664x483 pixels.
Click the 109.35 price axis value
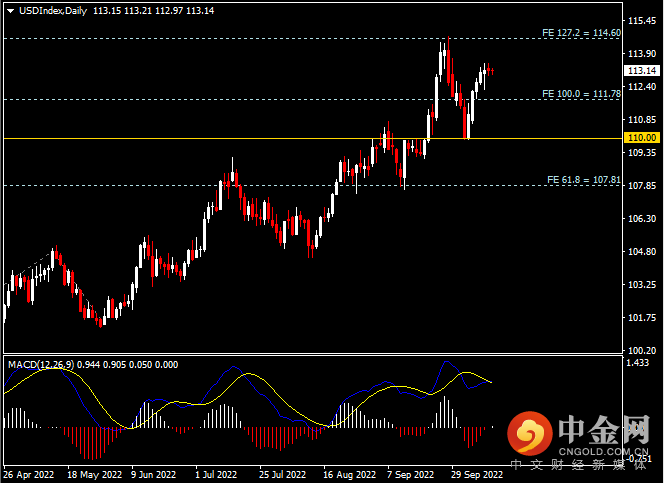(642, 153)
